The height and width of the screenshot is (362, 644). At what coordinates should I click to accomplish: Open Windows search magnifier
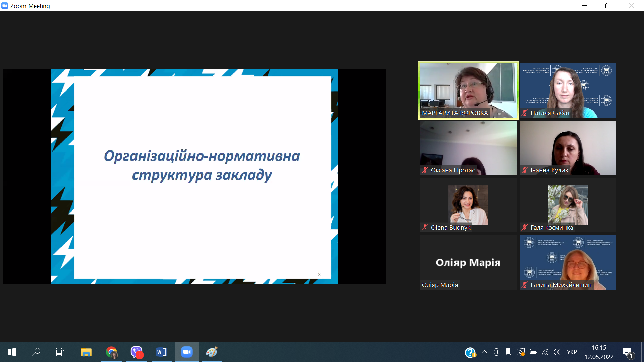point(36,352)
